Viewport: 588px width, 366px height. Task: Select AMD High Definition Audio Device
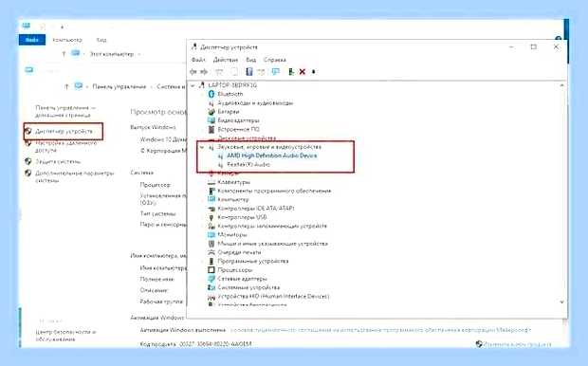272,156
